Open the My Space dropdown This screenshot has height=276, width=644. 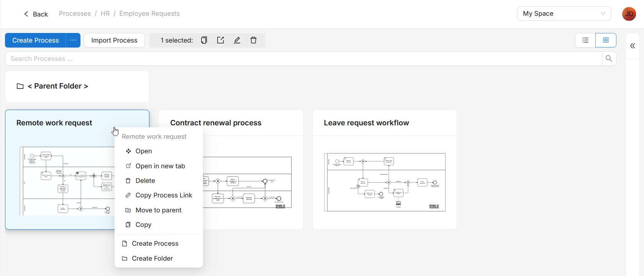click(x=564, y=13)
